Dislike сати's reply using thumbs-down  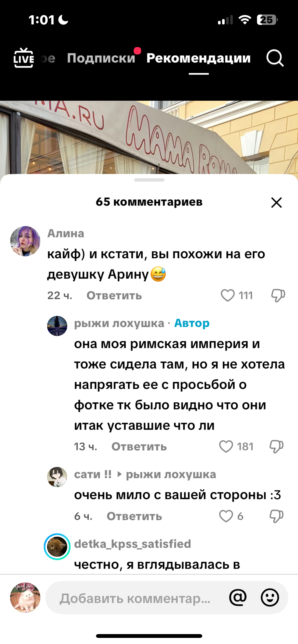pos(276,516)
